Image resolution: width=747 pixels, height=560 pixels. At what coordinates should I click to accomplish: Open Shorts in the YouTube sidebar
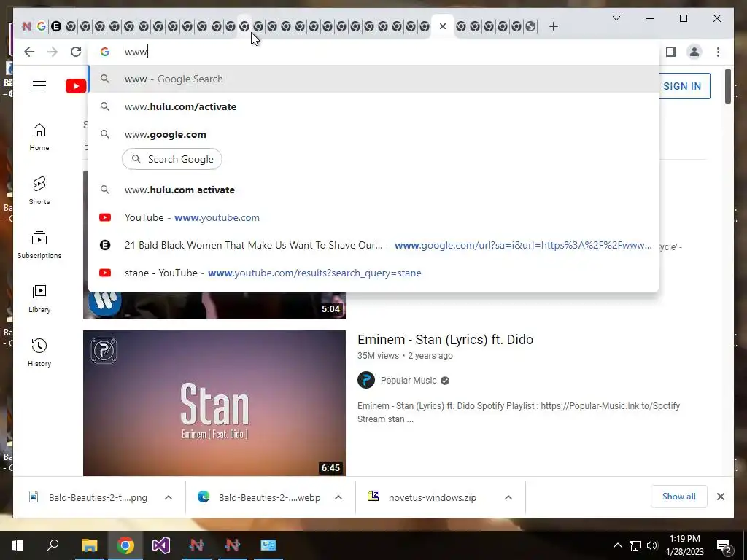pyautogui.click(x=39, y=191)
